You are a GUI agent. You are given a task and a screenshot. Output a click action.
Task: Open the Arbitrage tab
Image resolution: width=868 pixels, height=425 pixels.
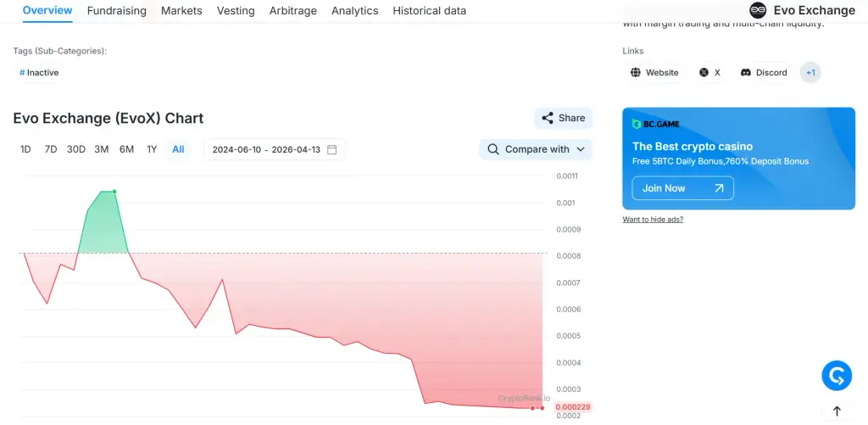click(x=292, y=10)
